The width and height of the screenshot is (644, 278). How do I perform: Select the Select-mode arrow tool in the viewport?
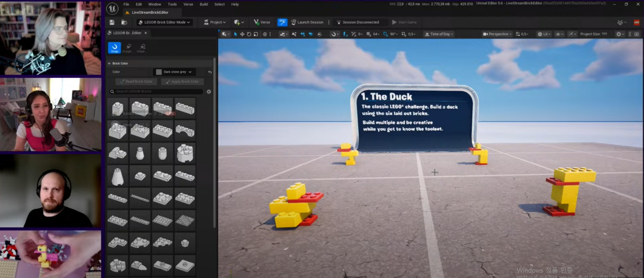pyautogui.click(x=235, y=34)
